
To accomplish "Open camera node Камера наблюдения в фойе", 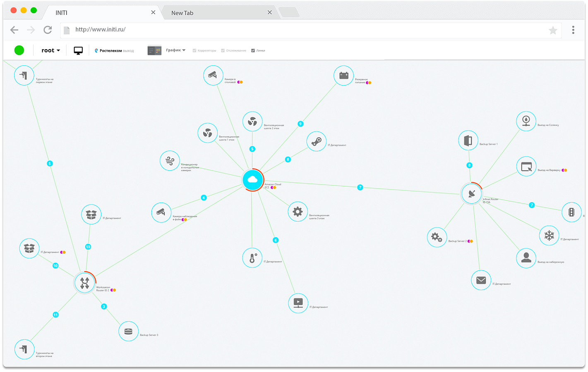I will (161, 212).
